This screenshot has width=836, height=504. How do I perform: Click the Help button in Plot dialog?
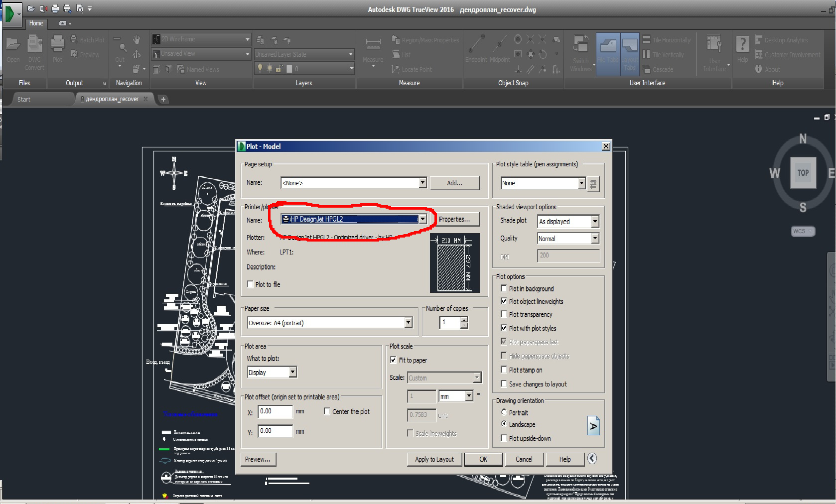[x=565, y=459]
